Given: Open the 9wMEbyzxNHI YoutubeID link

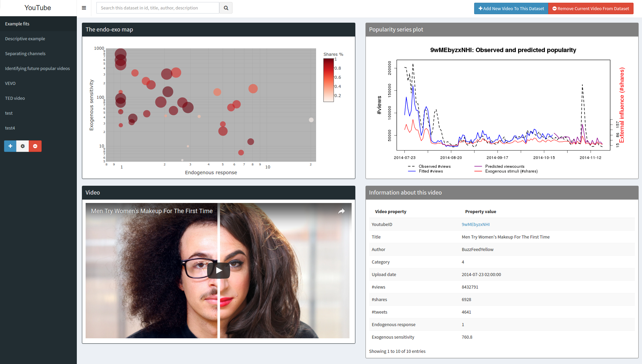Looking at the screenshot, I should coord(475,224).
